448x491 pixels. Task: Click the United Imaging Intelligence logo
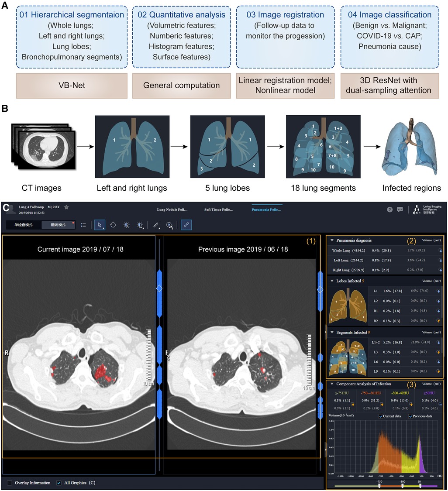427,209
